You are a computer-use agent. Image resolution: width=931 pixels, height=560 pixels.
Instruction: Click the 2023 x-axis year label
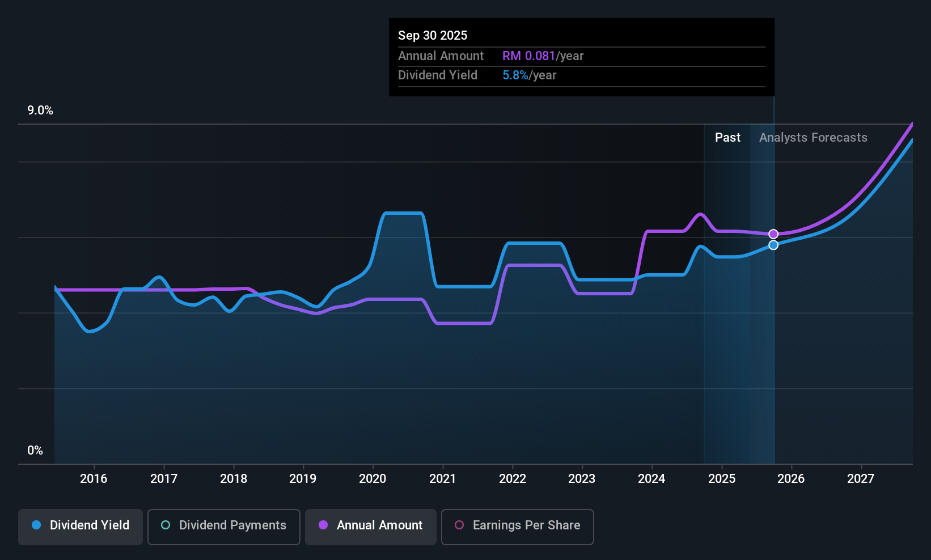click(x=582, y=479)
